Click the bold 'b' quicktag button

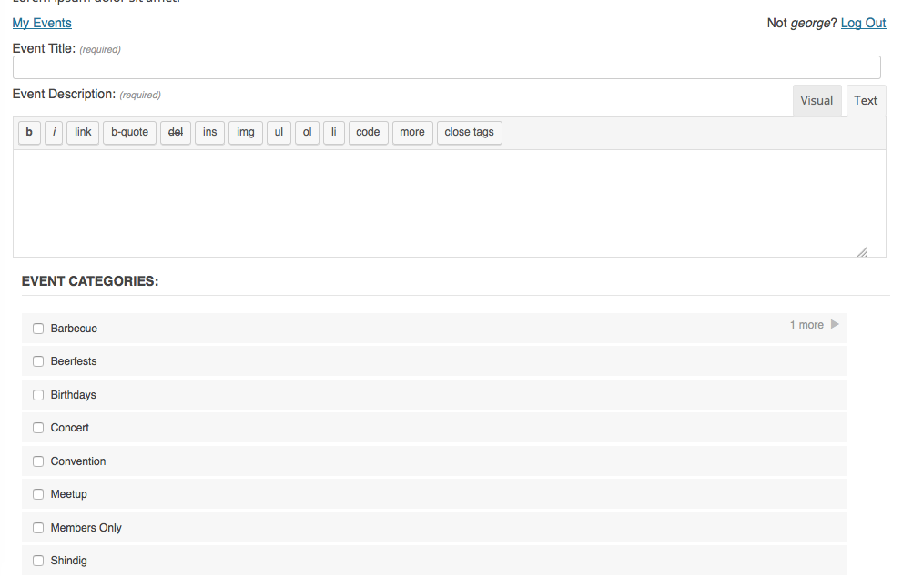29,133
